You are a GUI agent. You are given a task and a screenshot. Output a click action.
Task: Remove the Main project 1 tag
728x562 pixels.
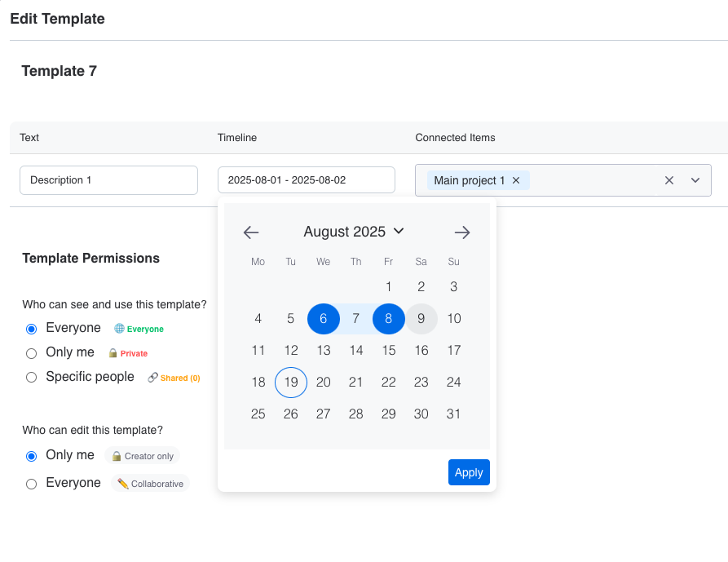click(516, 180)
